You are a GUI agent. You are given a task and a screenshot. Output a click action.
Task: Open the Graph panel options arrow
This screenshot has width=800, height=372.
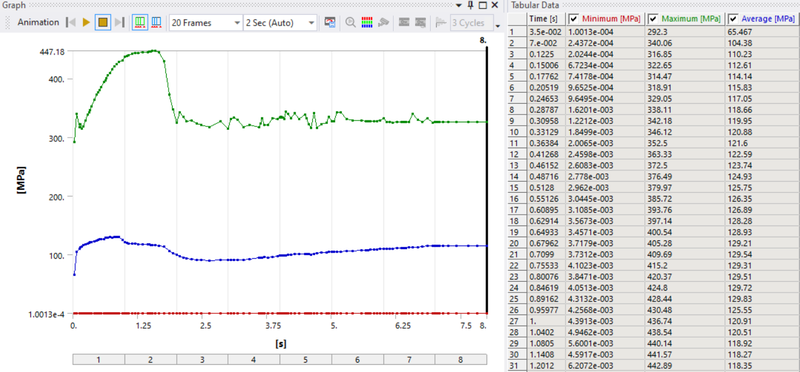pyautogui.click(x=459, y=5)
